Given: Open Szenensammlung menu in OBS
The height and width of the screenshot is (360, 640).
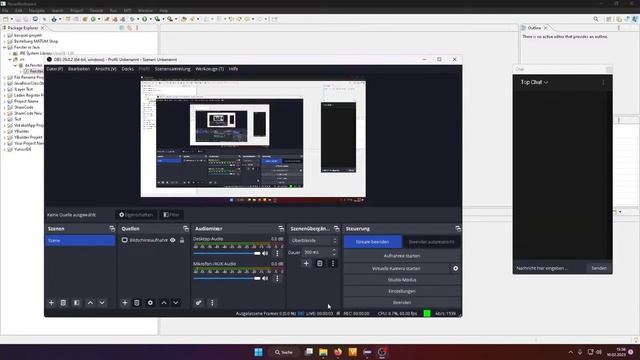Looking at the screenshot, I should coord(172,69).
